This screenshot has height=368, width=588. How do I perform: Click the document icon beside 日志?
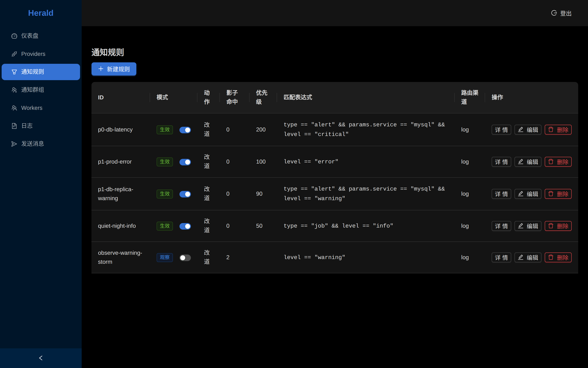(14, 126)
